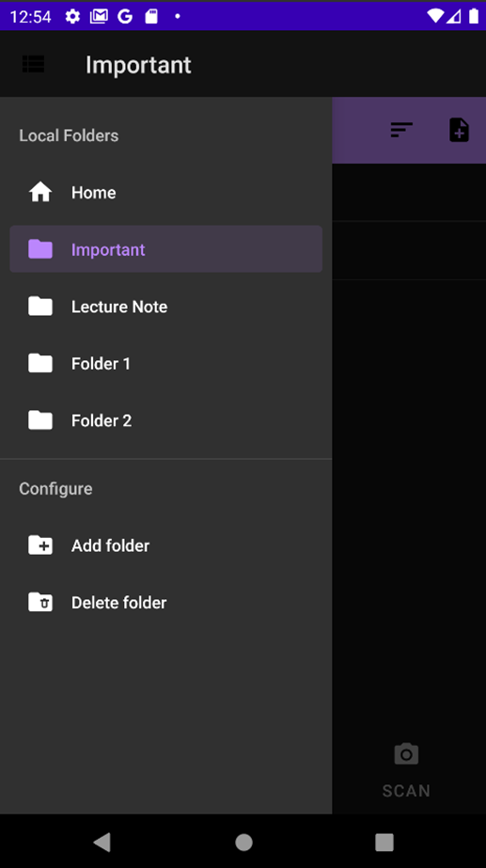
Task: Tap the Delete folder trash icon
Action: 40,602
